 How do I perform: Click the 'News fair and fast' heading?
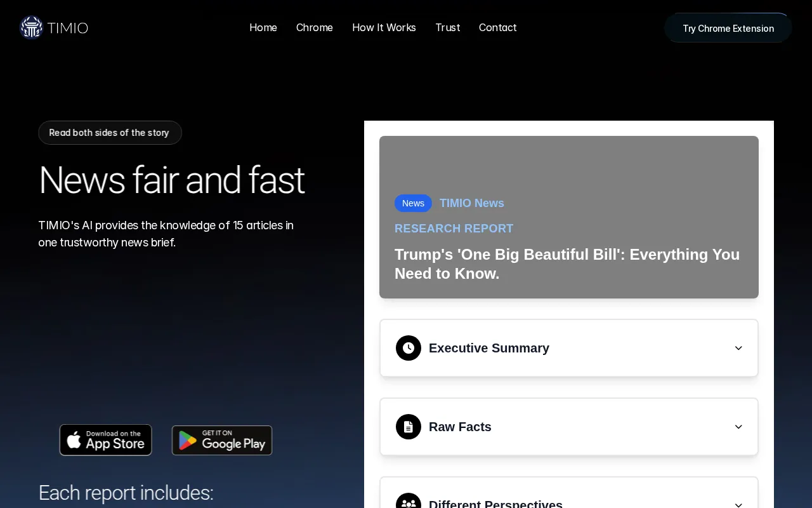(x=172, y=180)
